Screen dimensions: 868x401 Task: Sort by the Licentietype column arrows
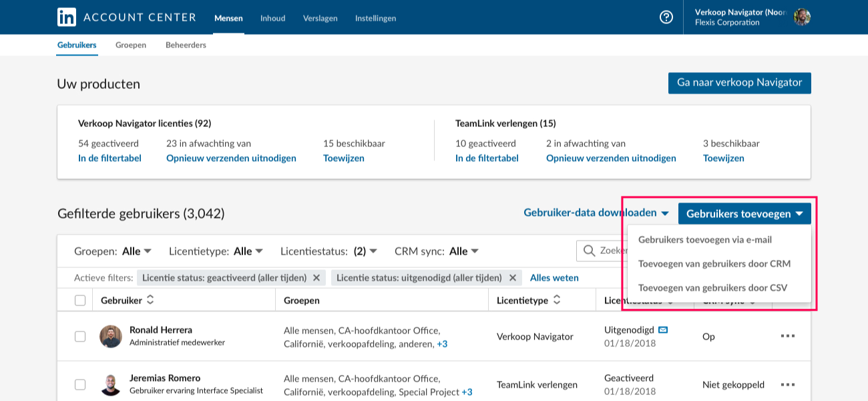click(x=557, y=300)
